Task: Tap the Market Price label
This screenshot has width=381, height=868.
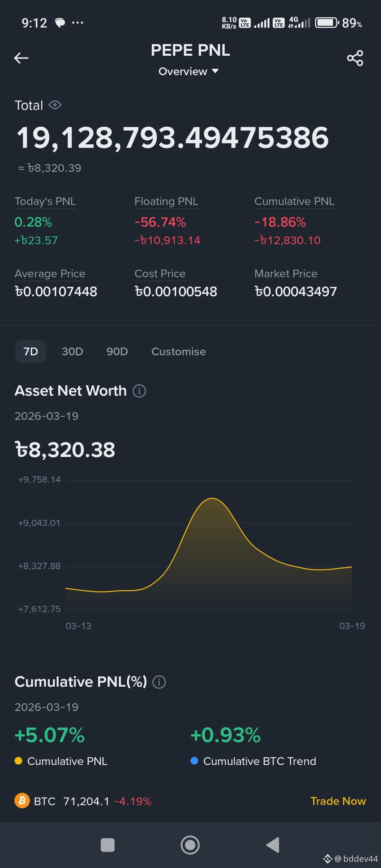Action: (286, 273)
